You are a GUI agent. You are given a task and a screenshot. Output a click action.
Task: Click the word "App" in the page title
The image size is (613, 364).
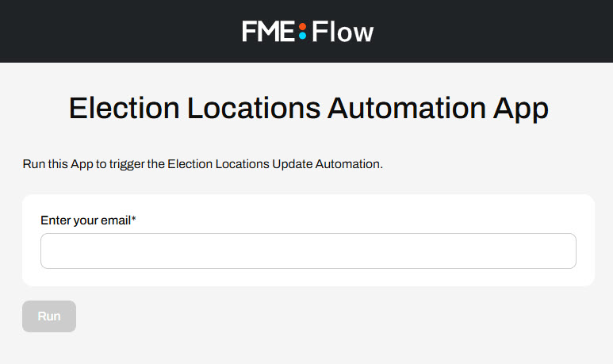pos(521,109)
